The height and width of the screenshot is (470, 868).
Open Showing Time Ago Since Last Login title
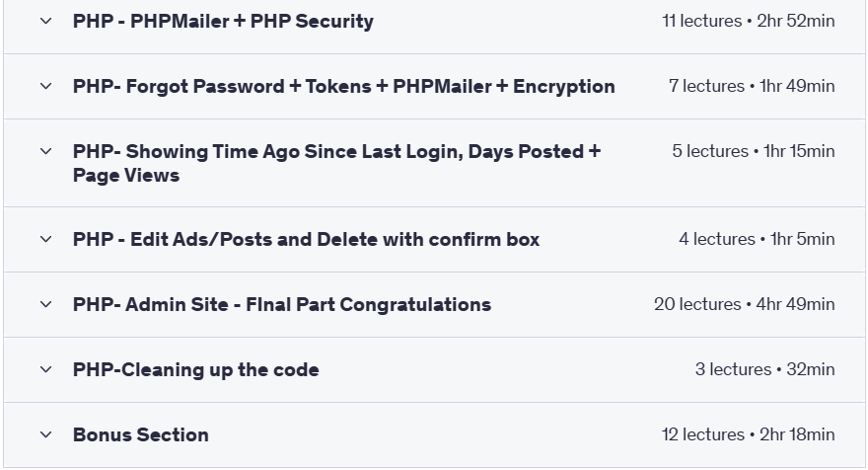click(336, 163)
